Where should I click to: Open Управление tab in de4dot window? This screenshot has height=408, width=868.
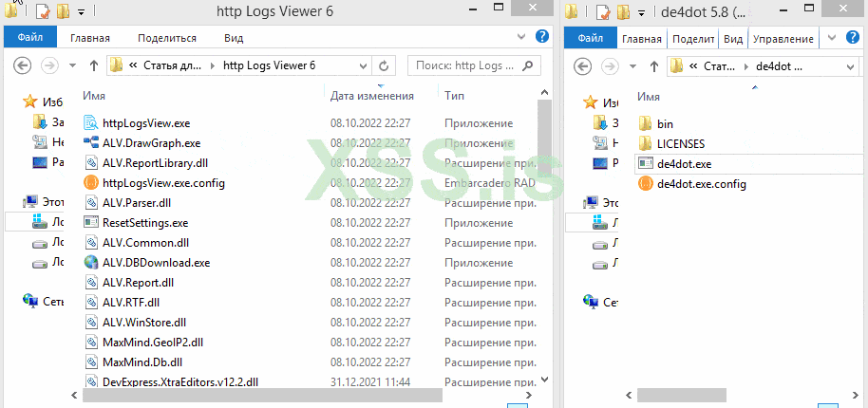(783, 39)
